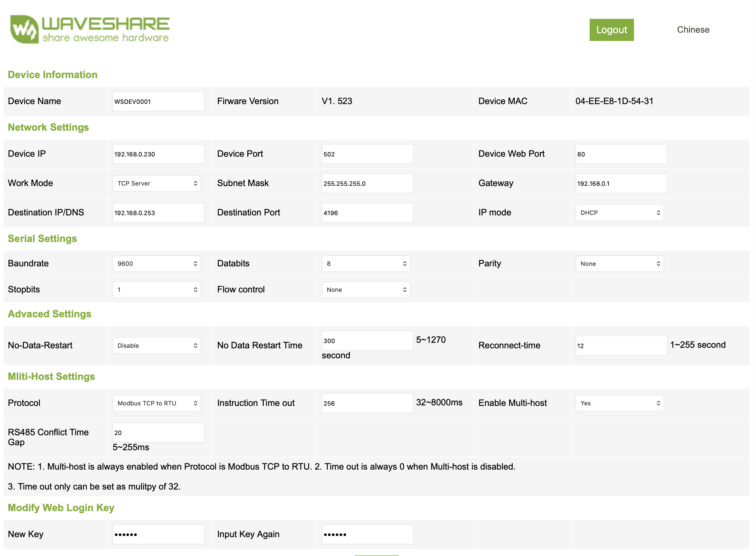Viewport: 756px width, 556px height.
Task: Click the Logout button
Action: [611, 30]
